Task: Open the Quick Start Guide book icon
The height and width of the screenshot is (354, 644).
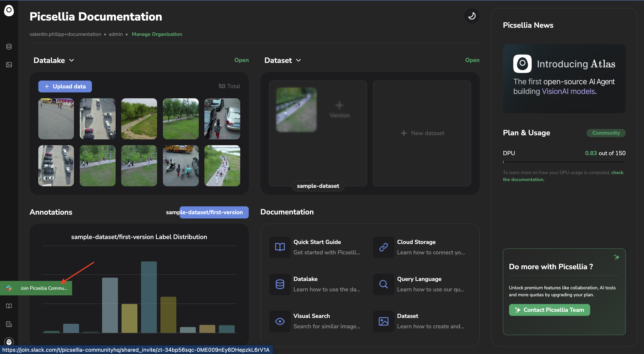Action: [x=280, y=247]
